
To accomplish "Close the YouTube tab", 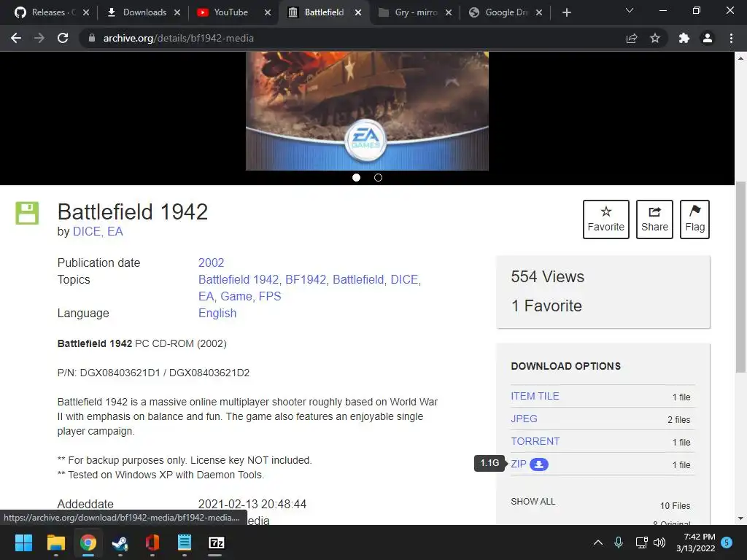I will 268,12.
